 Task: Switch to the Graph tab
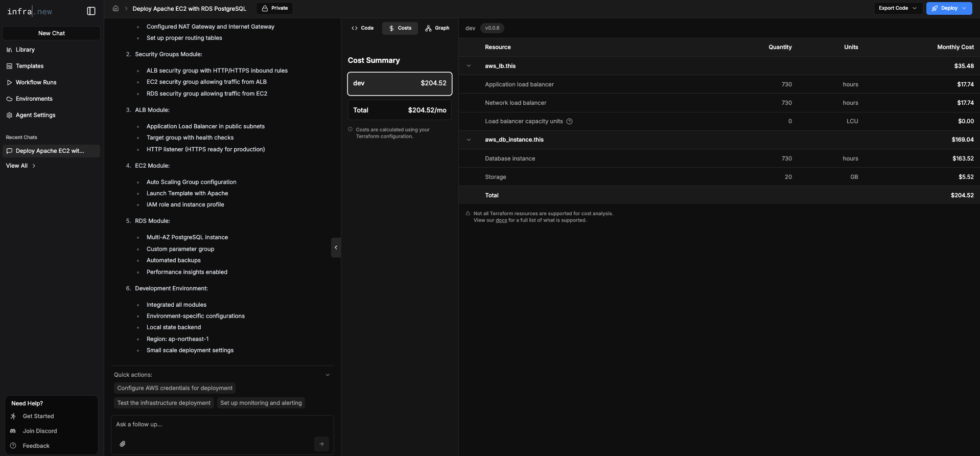point(437,28)
